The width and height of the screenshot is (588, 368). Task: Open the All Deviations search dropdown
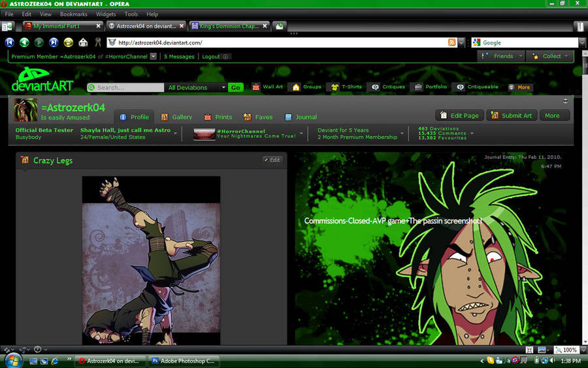tap(196, 88)
